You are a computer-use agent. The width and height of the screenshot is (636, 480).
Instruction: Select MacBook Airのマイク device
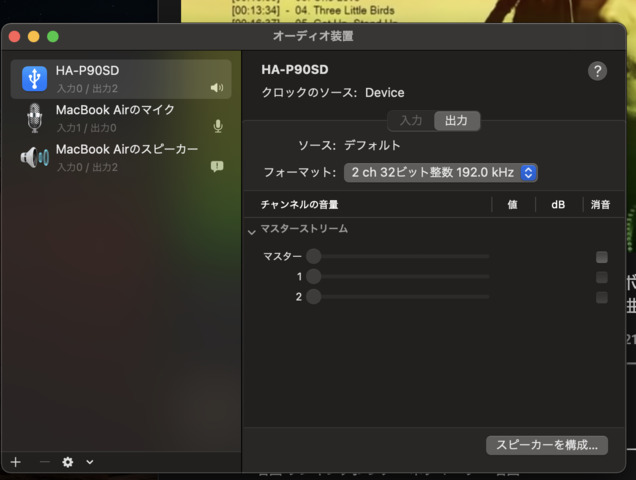(x=121, y=118)
